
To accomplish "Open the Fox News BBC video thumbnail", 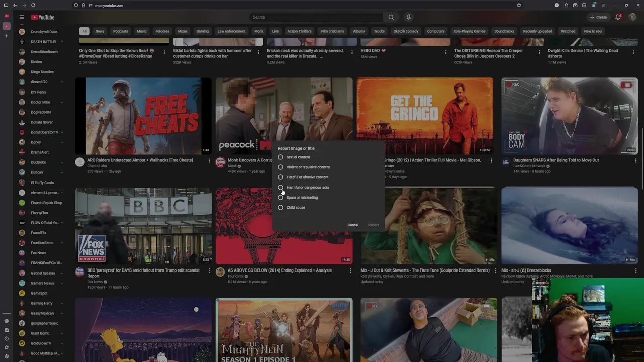I will point(143,226).
